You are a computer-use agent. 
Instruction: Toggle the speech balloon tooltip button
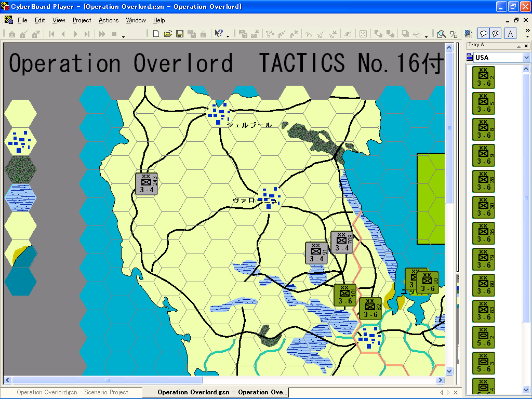484,34
